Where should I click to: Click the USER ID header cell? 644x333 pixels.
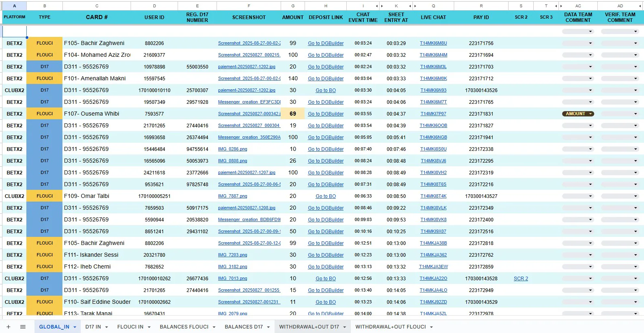(155, 17)
